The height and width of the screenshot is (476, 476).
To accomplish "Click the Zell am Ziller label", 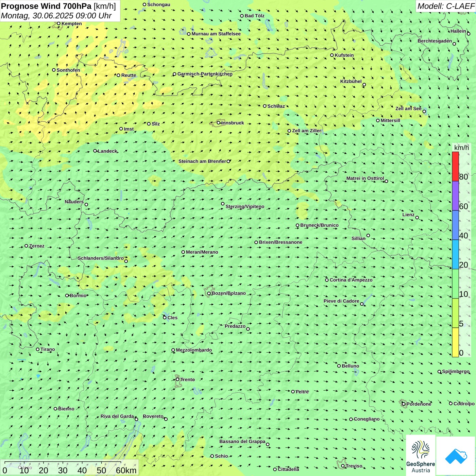I will click(x=307, y=131).
